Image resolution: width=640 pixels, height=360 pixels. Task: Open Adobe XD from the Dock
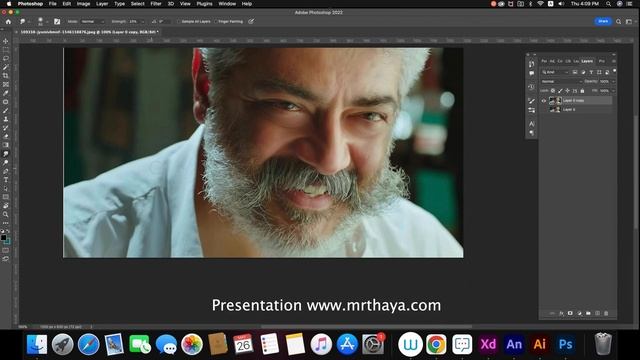(x=488, y=344)
